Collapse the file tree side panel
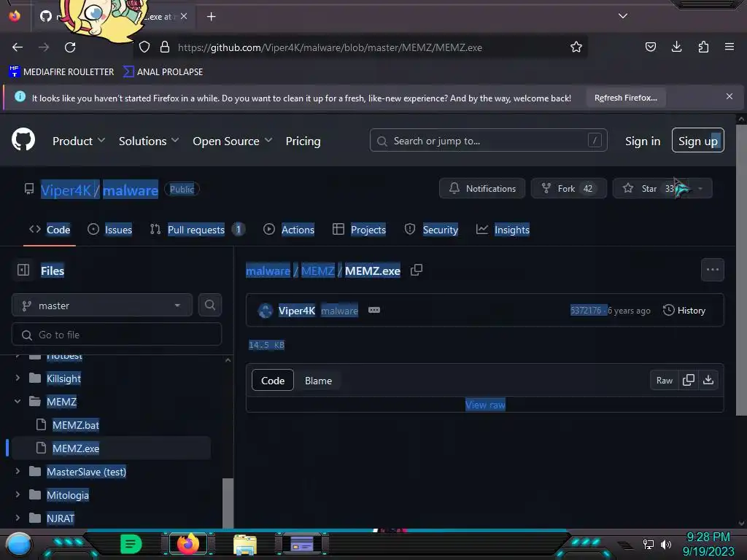This screenshot has height=560, width=747. pos(23,270)
